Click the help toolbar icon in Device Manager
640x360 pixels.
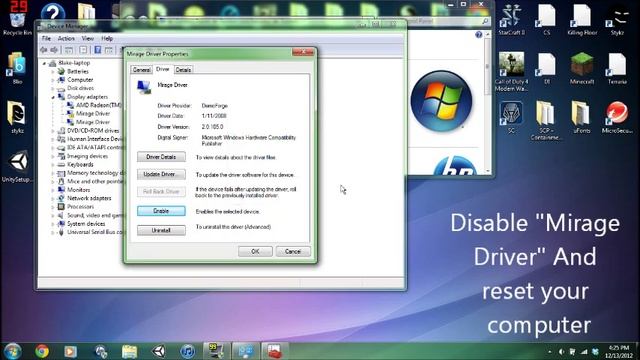pyautogui.click(x=98, y=50)
